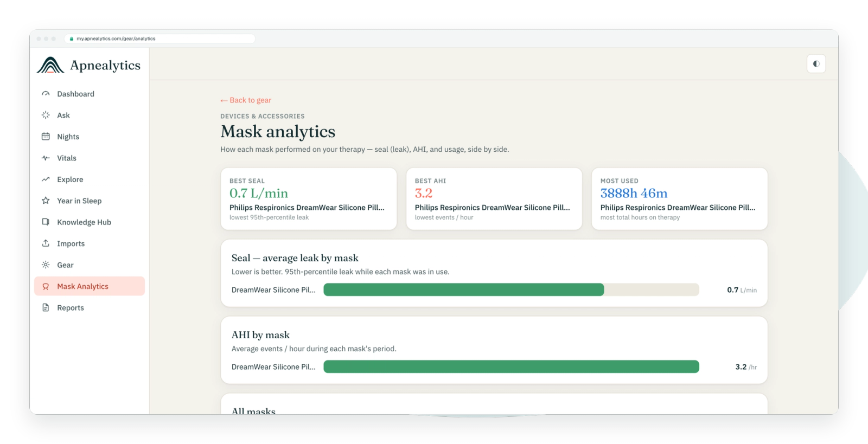Click the Ask sparkle icon
This screenshot has height=444, width=868.
[x=46, y=115]
